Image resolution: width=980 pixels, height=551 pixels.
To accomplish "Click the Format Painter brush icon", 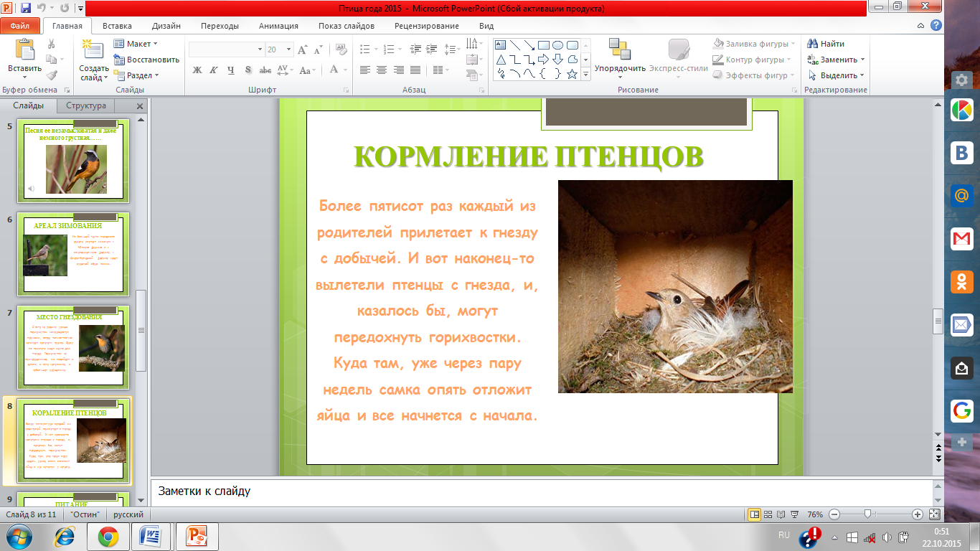I will pyautogui.click(x=52, y=75).
